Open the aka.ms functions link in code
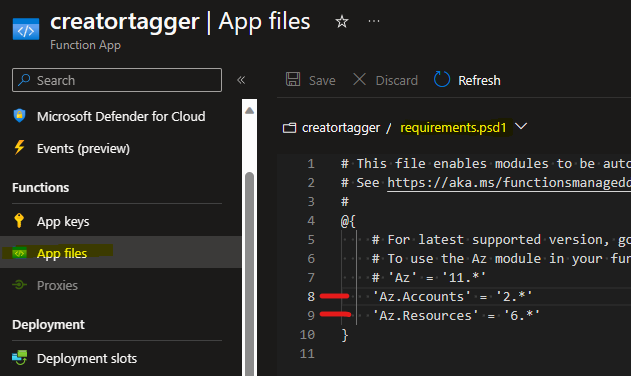 click(x=509, y=183)
